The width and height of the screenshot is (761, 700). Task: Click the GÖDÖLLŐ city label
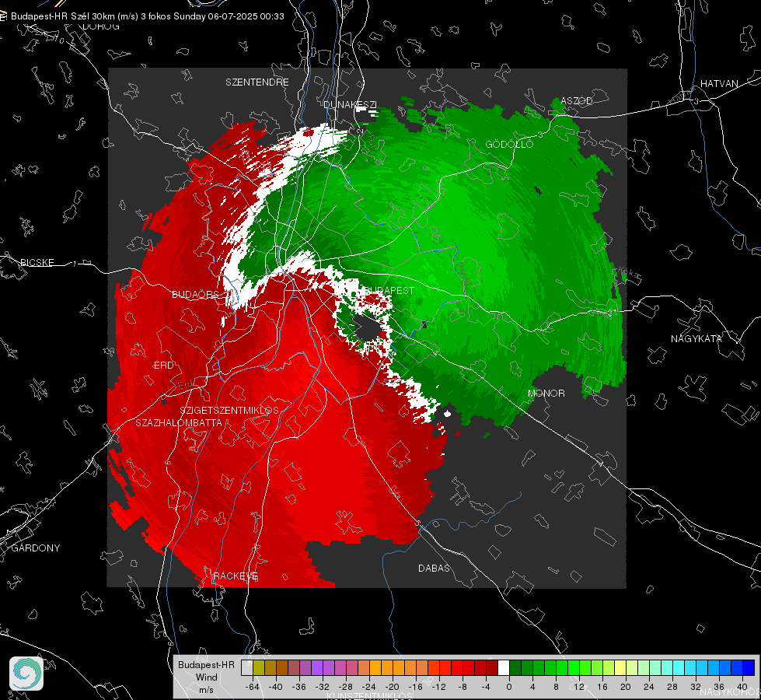pyautogui.click(x=509, y=144)
